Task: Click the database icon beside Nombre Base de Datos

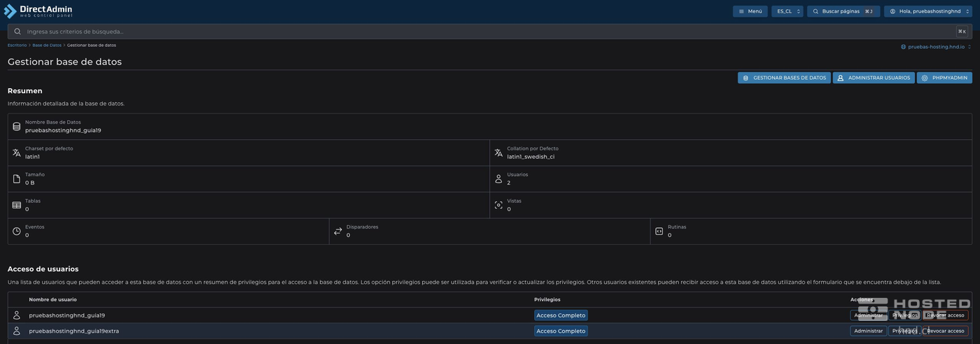Action: [x=17, y=127]
